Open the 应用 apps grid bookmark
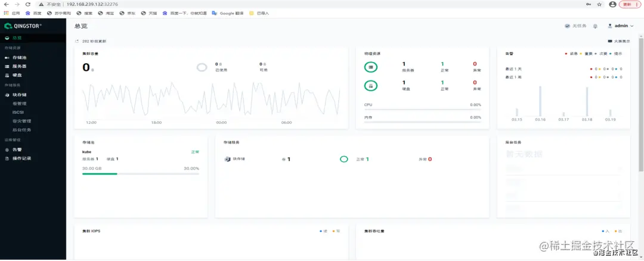The height and width of the screenshot is (261, 644). click(x=12, y=13)
